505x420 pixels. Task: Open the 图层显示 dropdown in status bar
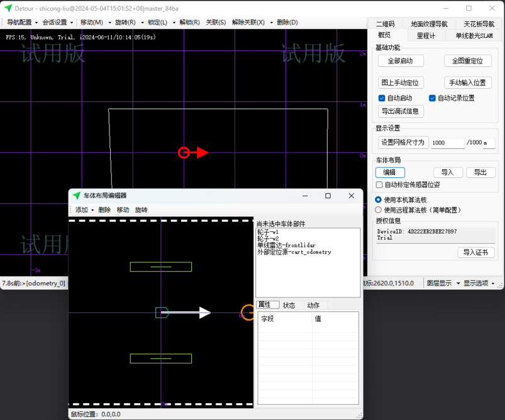point(442,284)
